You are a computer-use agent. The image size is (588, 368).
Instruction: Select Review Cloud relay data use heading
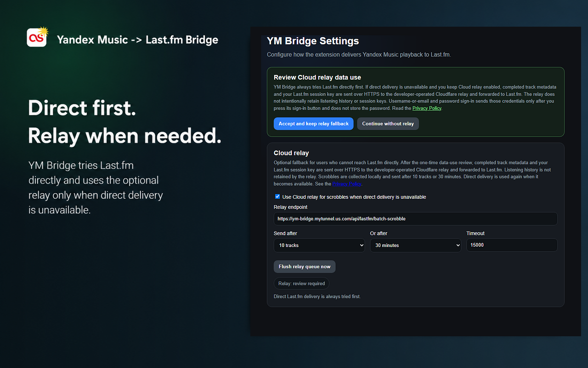coord(317,77)
